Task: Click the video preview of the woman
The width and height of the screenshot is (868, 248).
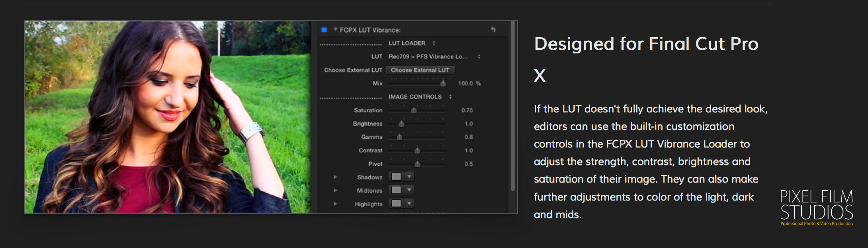Action: tap(168, 117)
